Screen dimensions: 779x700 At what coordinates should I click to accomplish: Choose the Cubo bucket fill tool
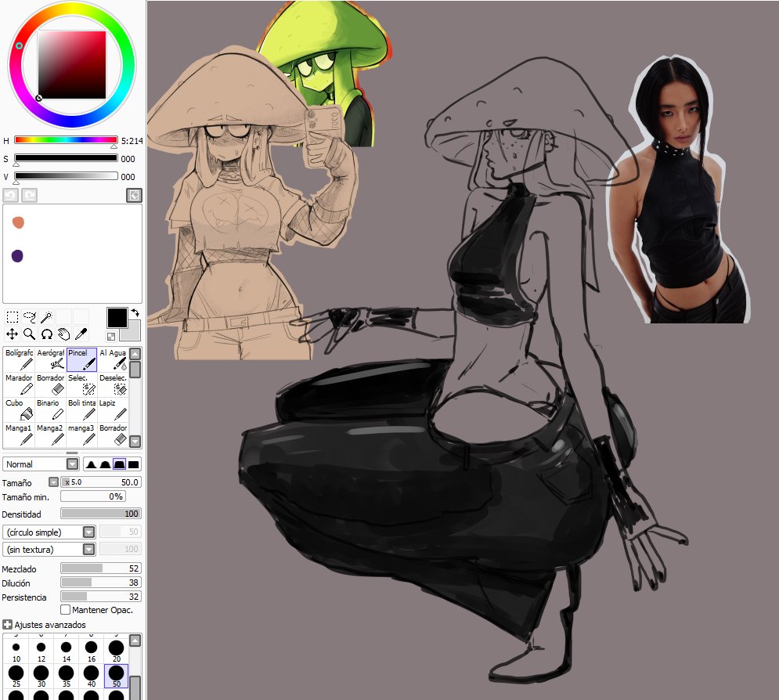point(19,410)
